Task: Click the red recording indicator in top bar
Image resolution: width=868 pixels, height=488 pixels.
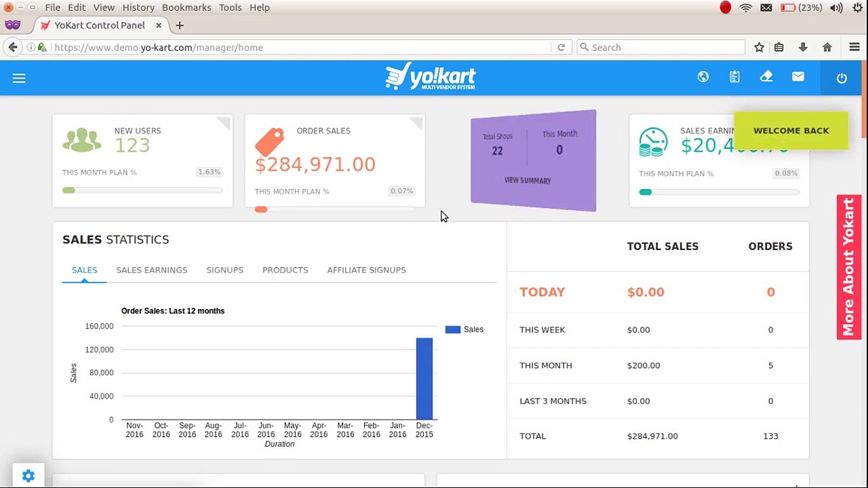Action: [726, 7]
